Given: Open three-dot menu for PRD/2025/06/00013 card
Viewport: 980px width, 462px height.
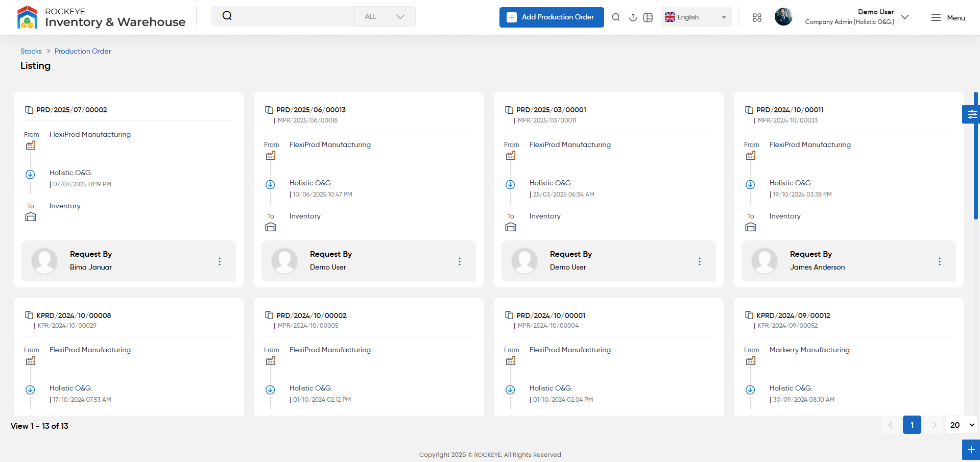Looking at the screenshot, I should point(460,261).
